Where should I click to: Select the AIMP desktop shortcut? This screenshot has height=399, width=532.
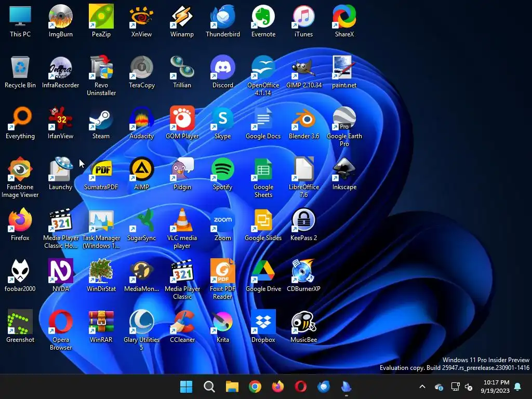[141, 169]
